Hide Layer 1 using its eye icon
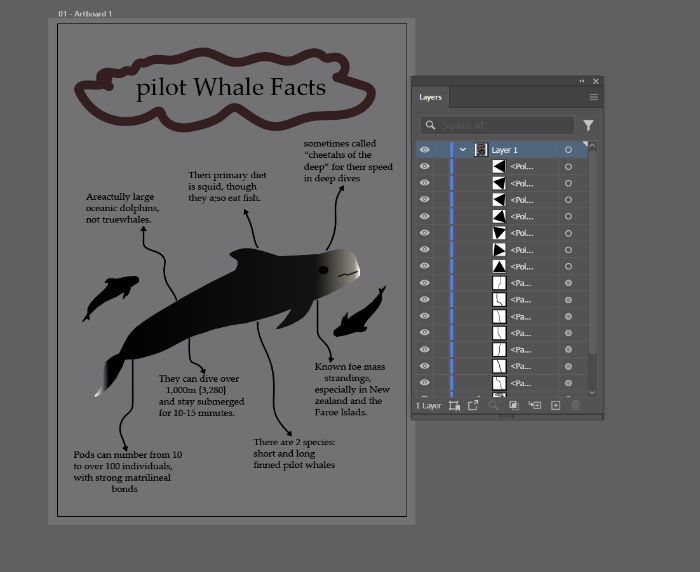The height and width of the screenshot is (572, 700). click(425, 150)
